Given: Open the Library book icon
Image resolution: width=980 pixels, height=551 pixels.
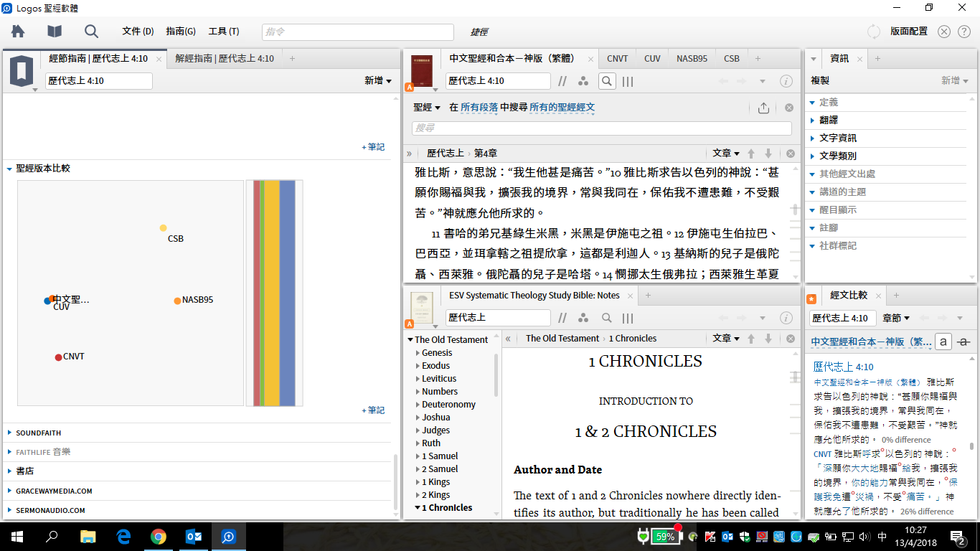Looking at the screenshot, I should [55, 32].
